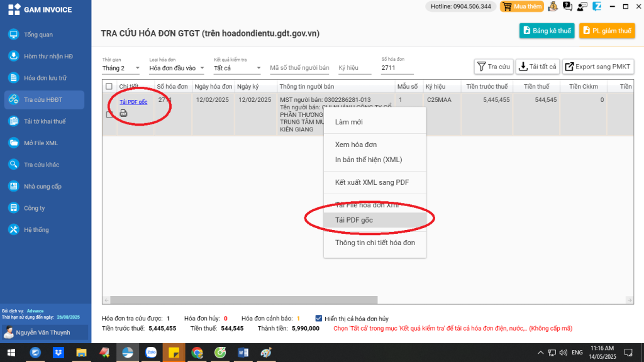Open the yellow sticky notes taskbar app

point(174,353)
